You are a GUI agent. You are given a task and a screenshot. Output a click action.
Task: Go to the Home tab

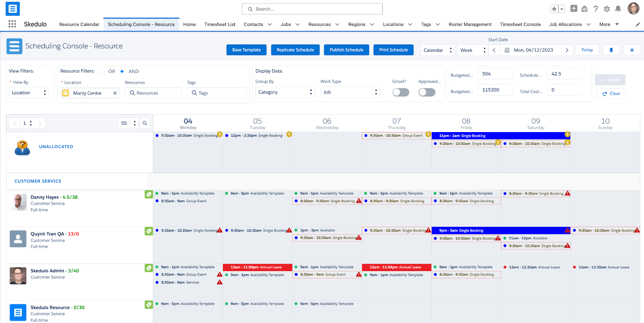click(189, 25)
